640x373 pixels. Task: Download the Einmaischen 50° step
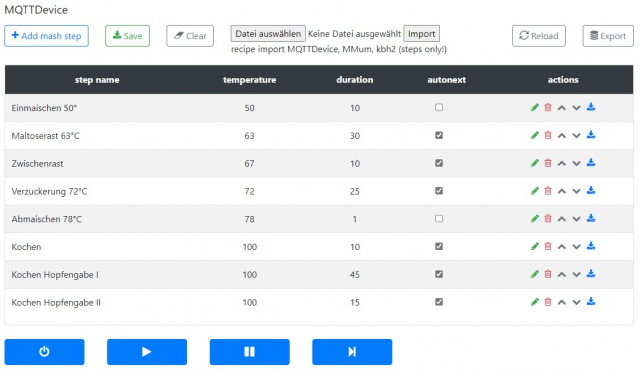tap(591, 107)
